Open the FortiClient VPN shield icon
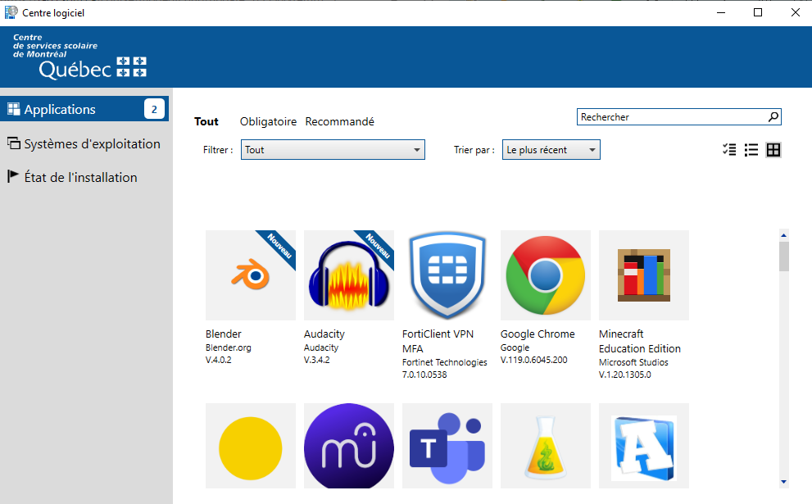 point(447,275)
